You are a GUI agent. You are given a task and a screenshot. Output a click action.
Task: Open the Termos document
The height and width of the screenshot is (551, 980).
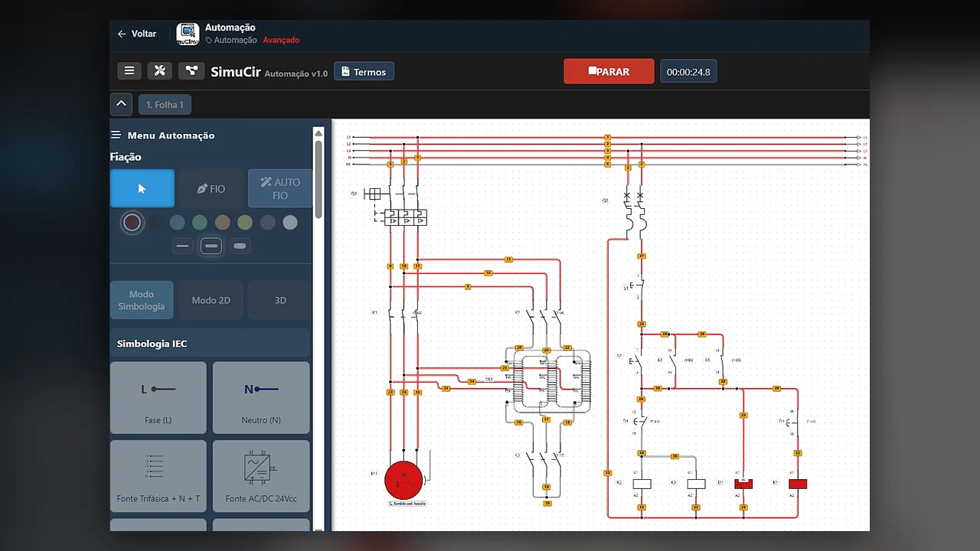click(x=364, y=72)
